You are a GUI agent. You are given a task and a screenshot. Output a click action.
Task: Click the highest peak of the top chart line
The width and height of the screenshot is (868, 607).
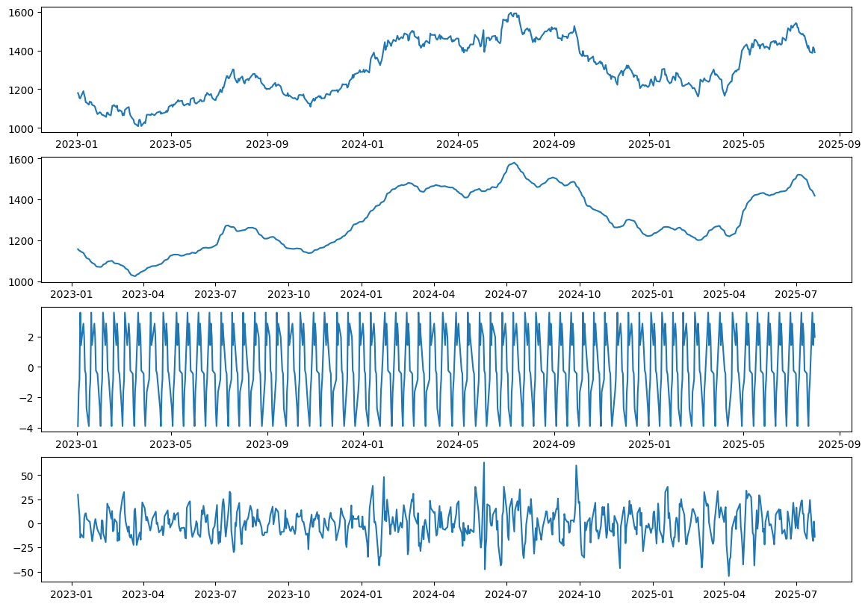tap(510, 13)
